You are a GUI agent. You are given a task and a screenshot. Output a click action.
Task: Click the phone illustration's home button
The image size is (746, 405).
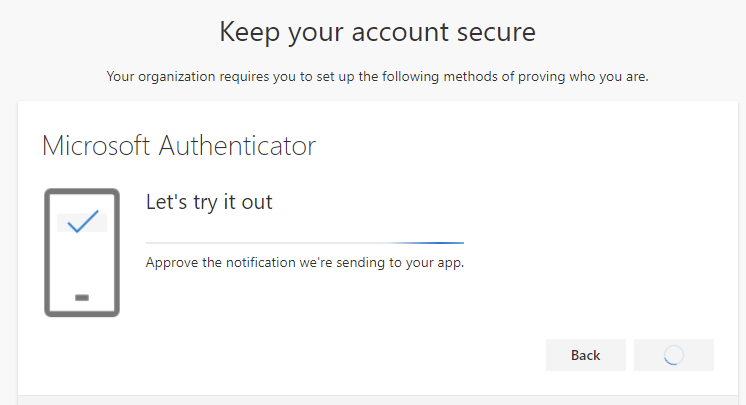pos(82,298)
